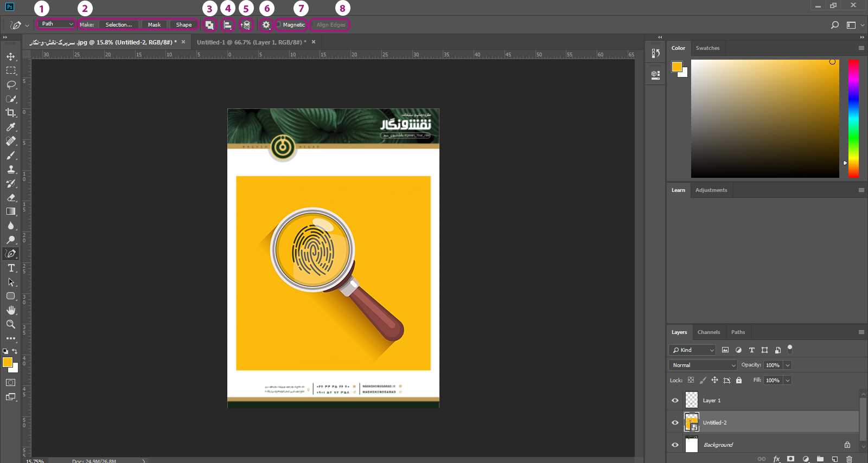Hide the Untitled-2 layer eye
This screenshot has height=463, width=868.
(675, 423)
